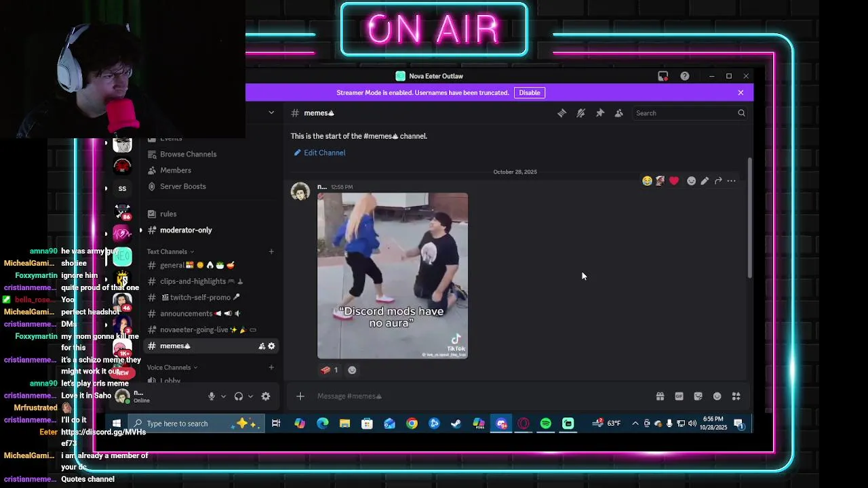Expand the server name dropdown chevron
This screenshot has width=868, height=488.
tap(271, 113)
